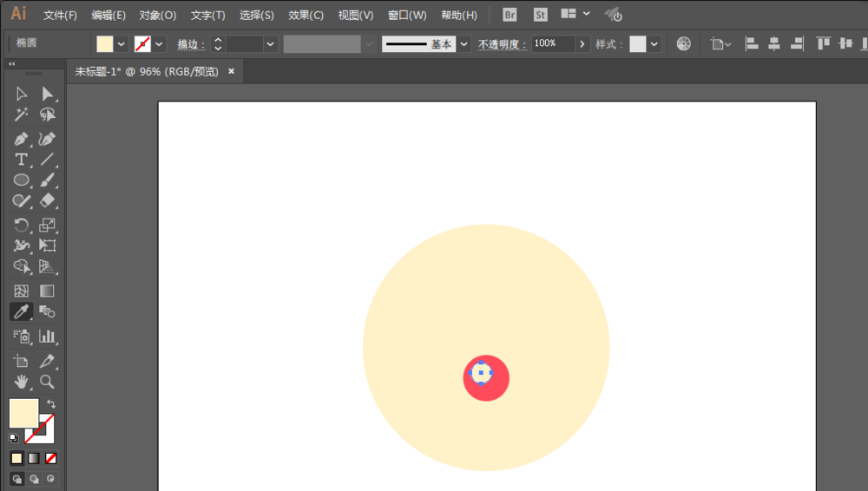This screenshot has height=491, width=868.
Task: Click the 描边 stroke label link
Action: click(x=191, y=44)
